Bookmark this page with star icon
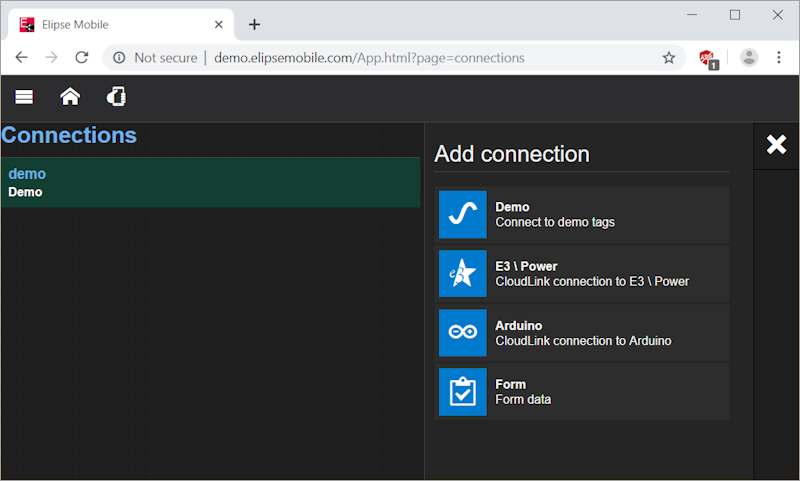 (669, 58)
